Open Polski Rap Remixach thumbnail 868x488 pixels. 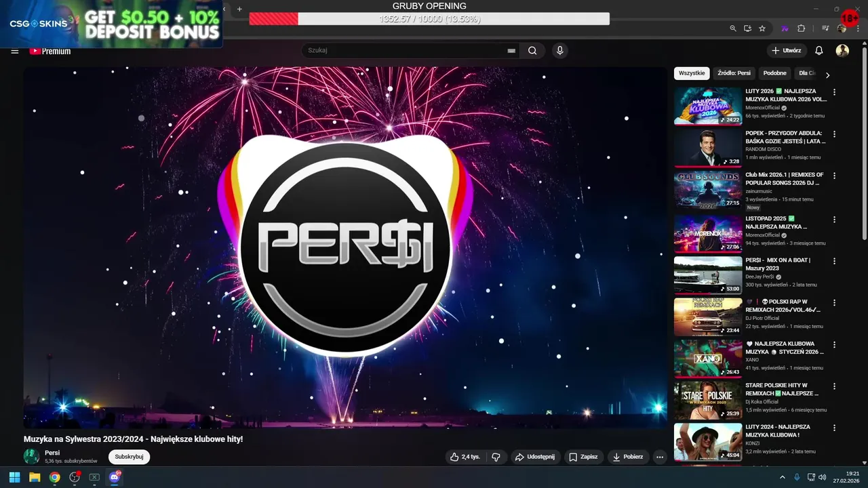[x=708, y=317]
